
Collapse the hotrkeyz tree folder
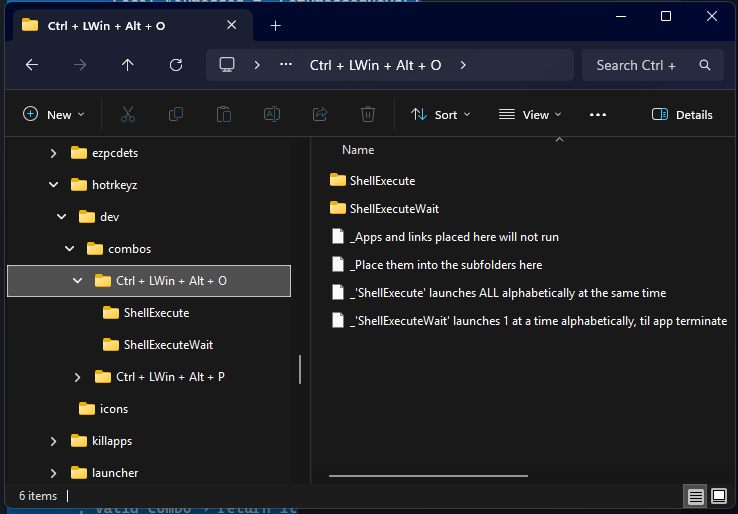coord(53,185)
